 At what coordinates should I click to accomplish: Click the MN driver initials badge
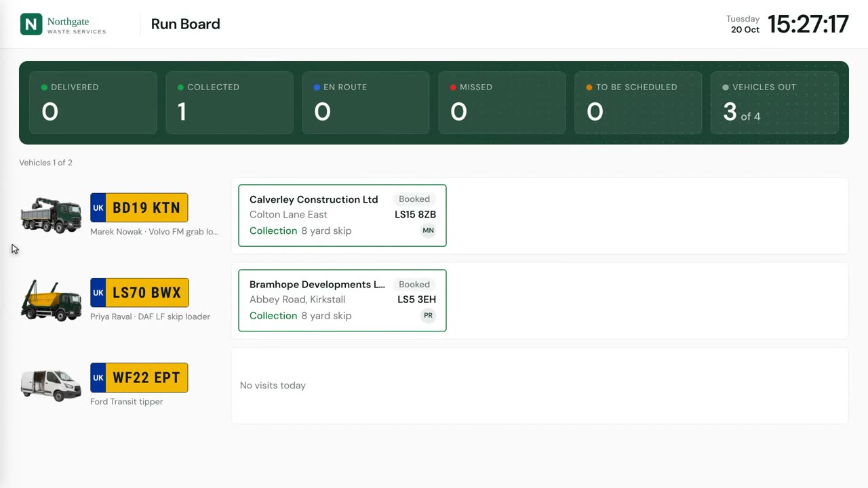[428, 230]
